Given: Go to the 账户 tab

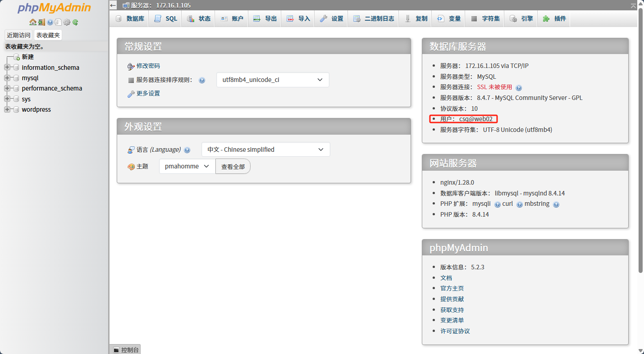Looking at the screenshot, I should coord(232,18).
